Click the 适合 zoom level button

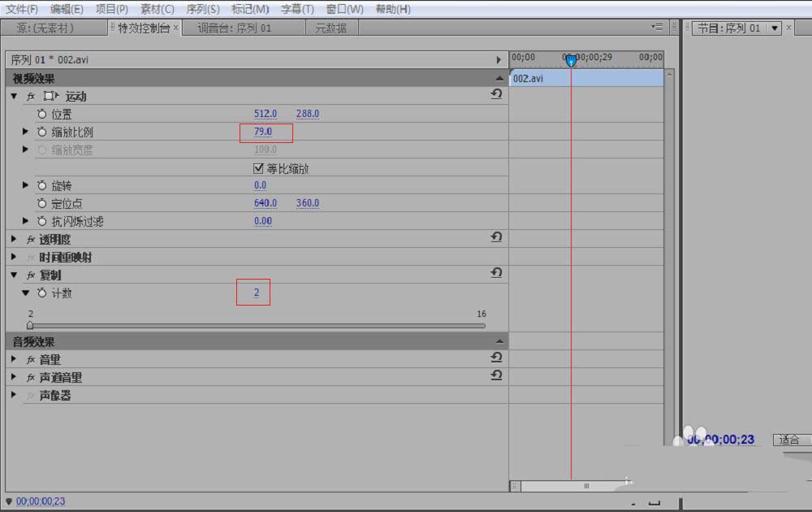(x=789, y=440)
